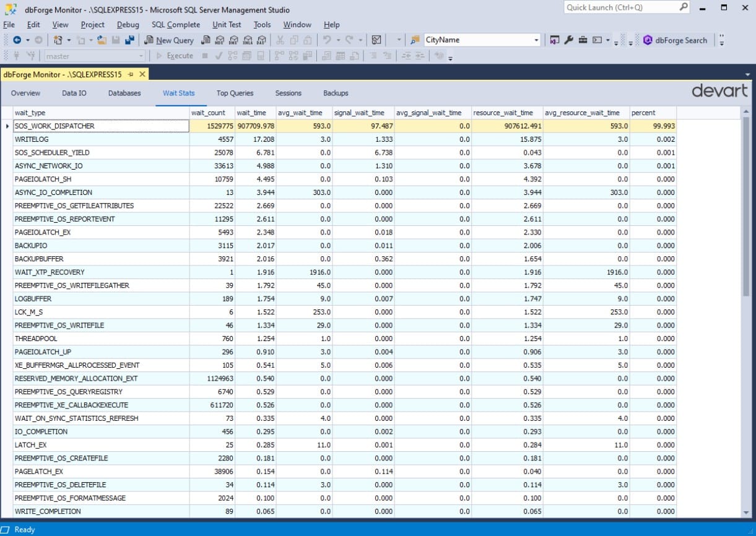
Task: Sort by the signal_wait_time column header
Action: 363,113
